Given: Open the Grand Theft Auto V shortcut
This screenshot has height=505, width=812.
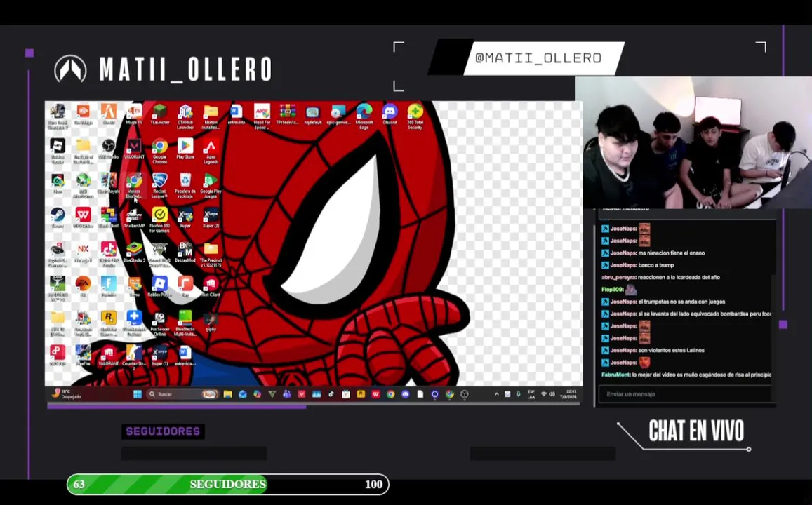Looking at the screenshot, I should [x=159, y=254].
